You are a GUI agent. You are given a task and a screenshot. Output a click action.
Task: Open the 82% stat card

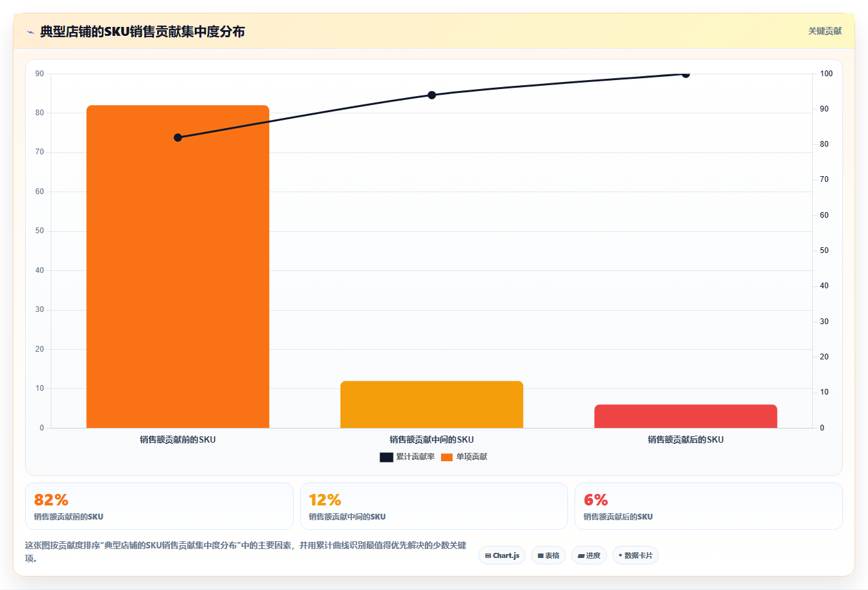159,506
